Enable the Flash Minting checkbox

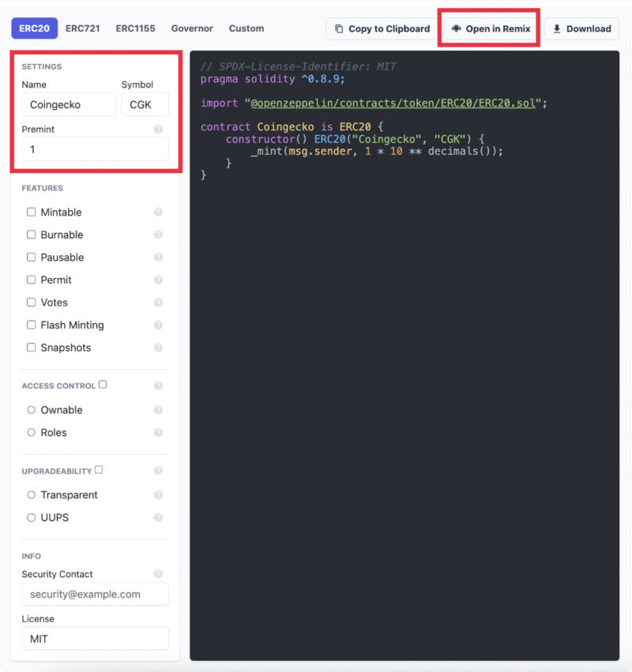(32, 325)
